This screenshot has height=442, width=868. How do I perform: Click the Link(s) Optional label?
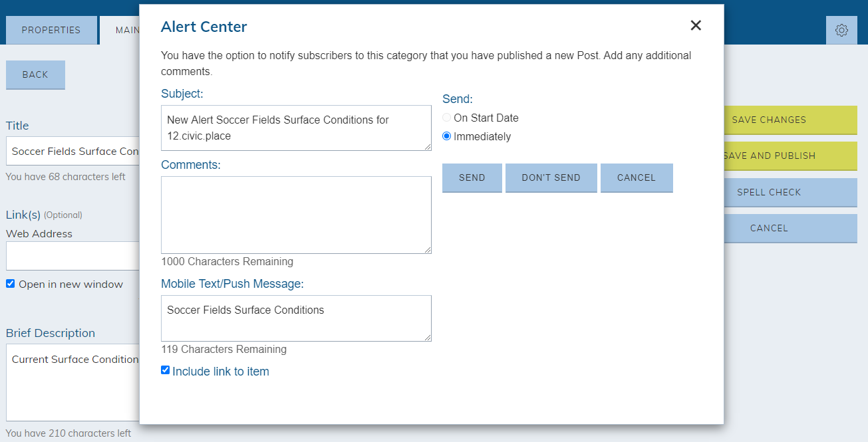[44, 215]
